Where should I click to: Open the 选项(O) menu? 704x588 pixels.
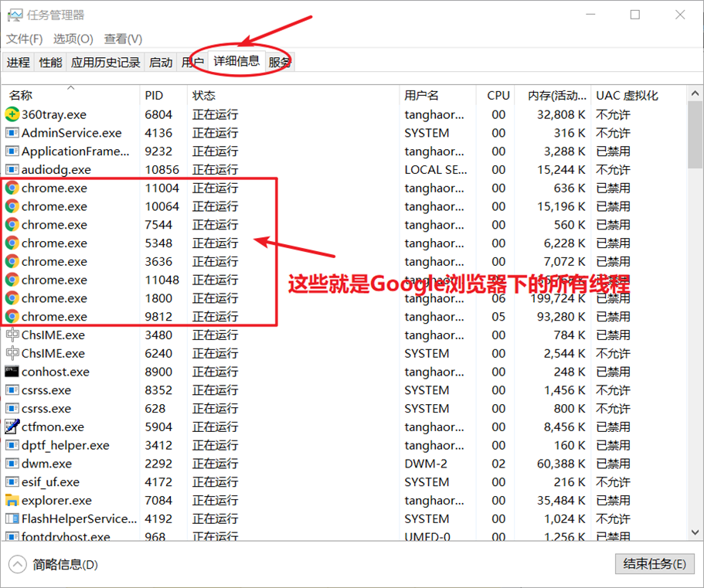click(73, 39)
